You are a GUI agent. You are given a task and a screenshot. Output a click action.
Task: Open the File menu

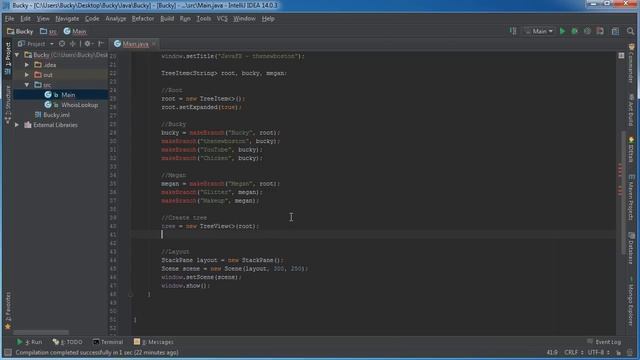[x=9, y=19]
